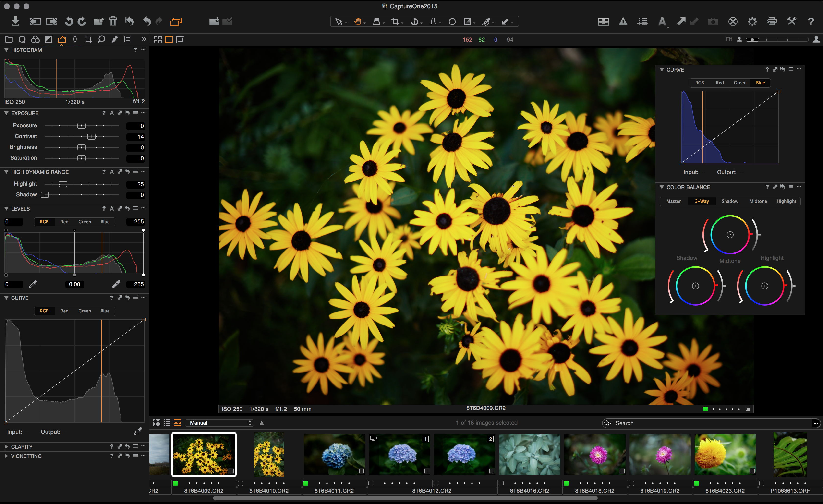
Task: Click the Contrast slider handle
Action: point(91,137)
